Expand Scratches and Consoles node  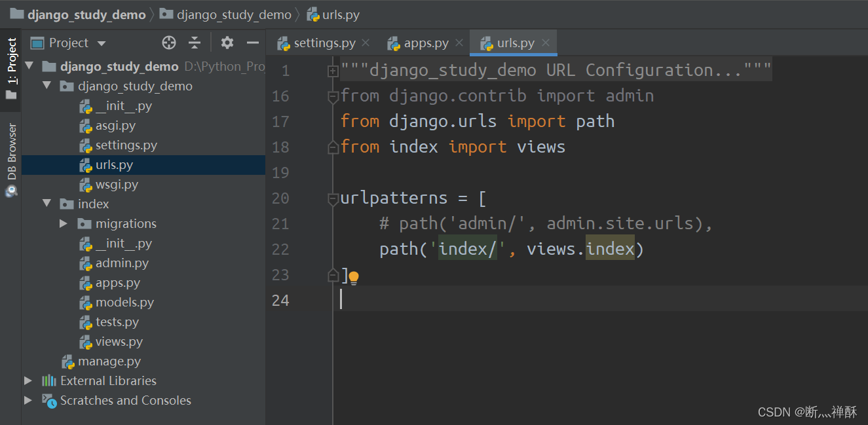[28, 400]
